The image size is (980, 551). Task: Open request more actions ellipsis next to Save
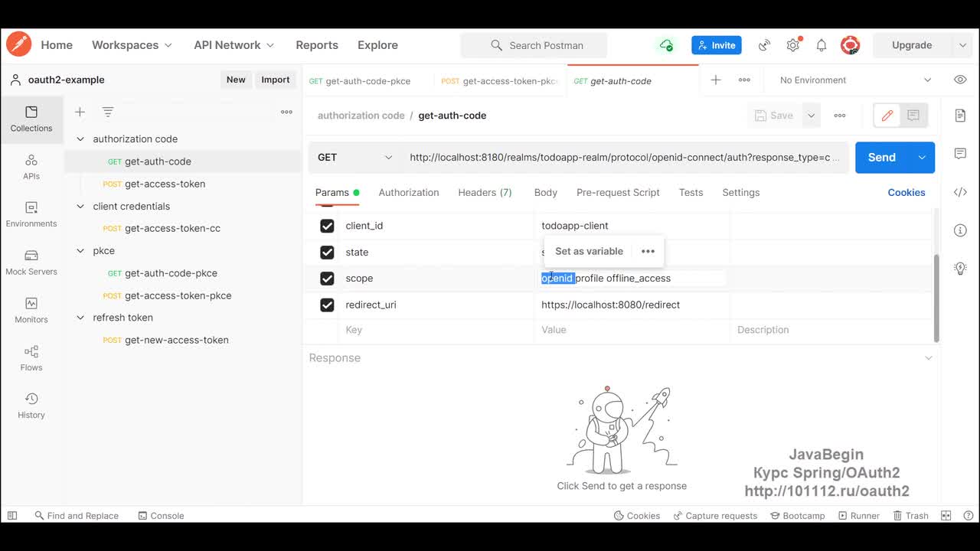pos(840,116)
